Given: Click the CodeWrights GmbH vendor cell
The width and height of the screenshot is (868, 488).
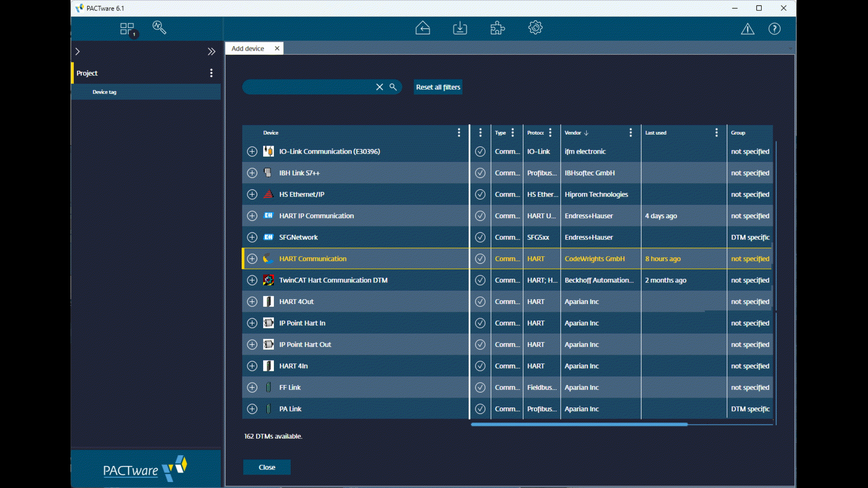Looking at the screenshot, I should coord(600,259).
